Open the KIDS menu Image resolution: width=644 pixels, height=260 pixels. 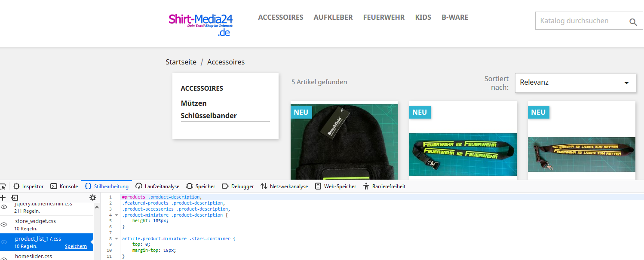click(423, 18)
